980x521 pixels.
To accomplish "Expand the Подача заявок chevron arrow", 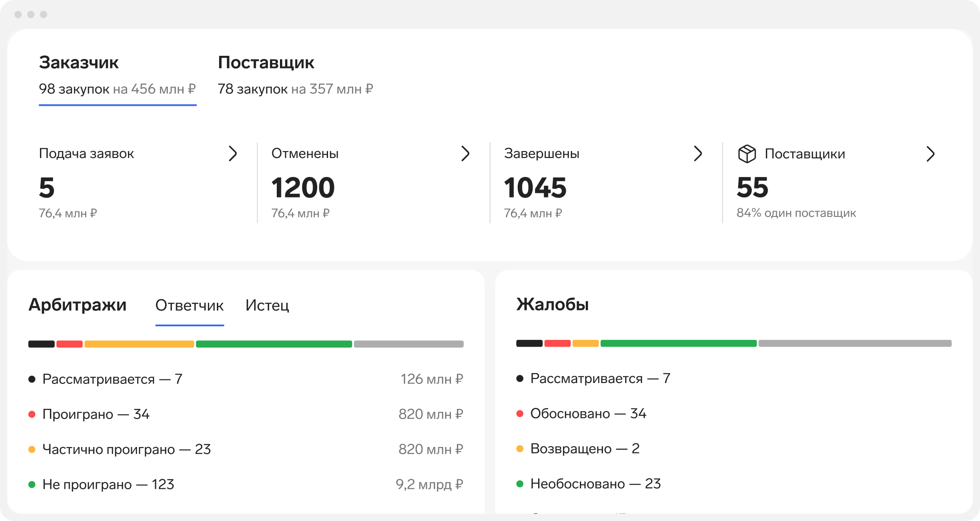I will [233, 154].
